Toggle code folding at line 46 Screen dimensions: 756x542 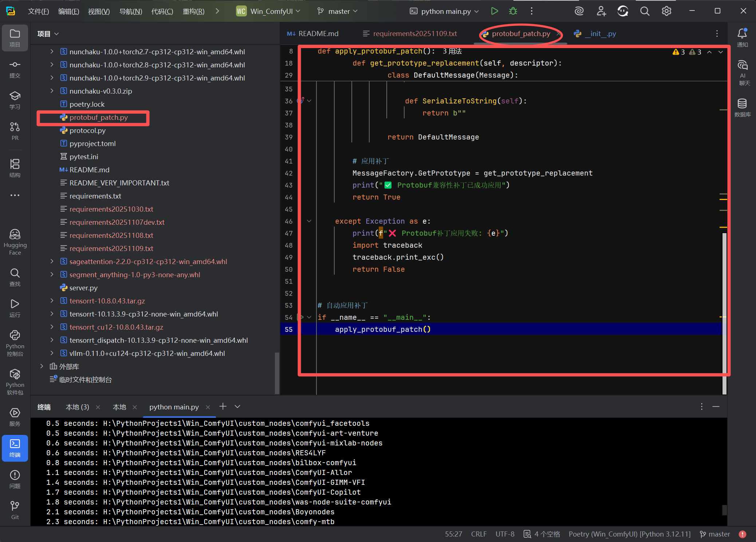point(309,221)
